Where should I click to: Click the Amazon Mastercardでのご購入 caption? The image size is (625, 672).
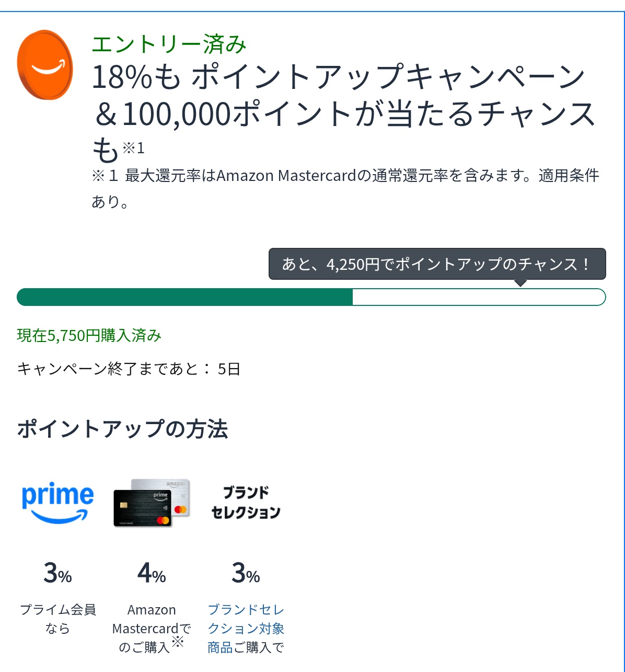(152, 629)
